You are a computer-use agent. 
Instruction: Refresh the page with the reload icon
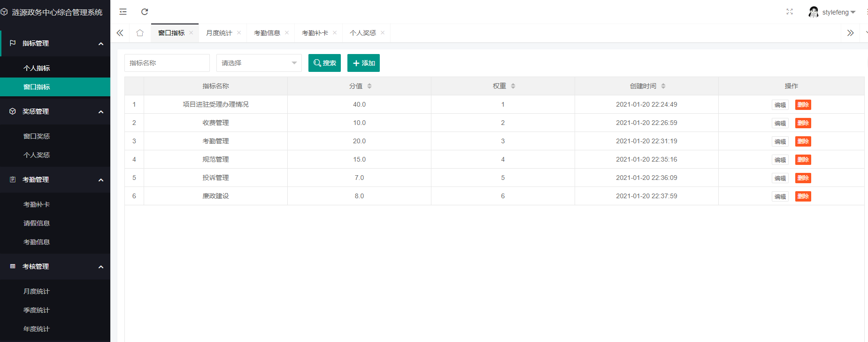pos(145,12)
